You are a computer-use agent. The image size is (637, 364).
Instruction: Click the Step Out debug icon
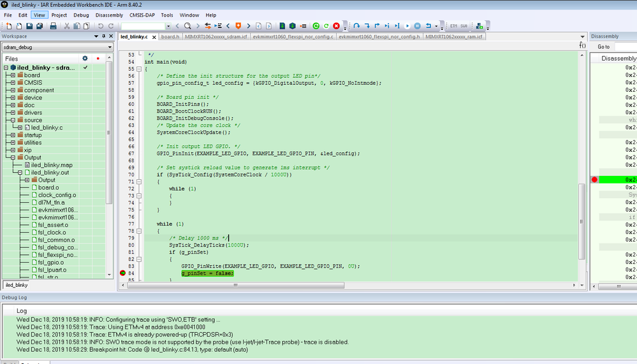point(377,26)
